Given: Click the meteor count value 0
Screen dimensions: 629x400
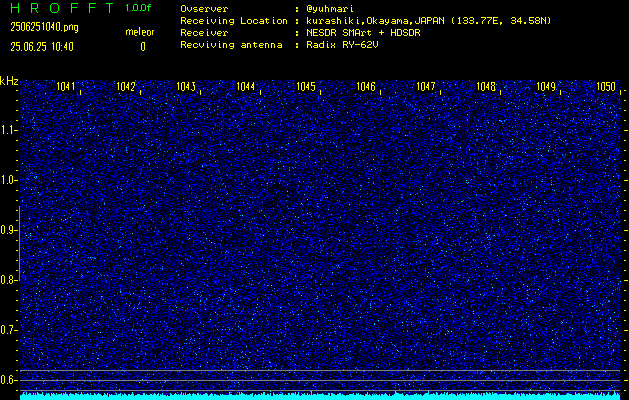Looking at the screenshot, I should 143,47.
